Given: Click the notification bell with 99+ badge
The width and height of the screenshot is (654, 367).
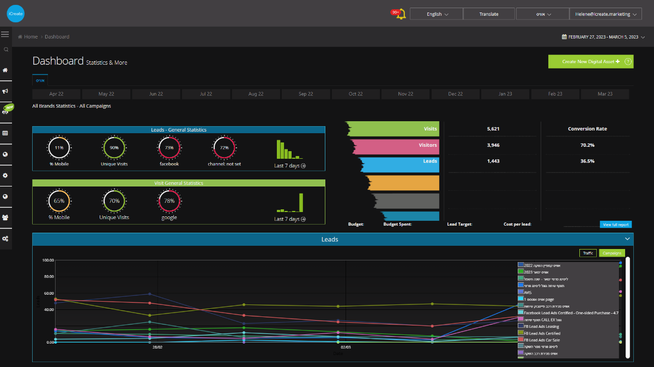Looking at the screenshot, I should click(399, 14).
